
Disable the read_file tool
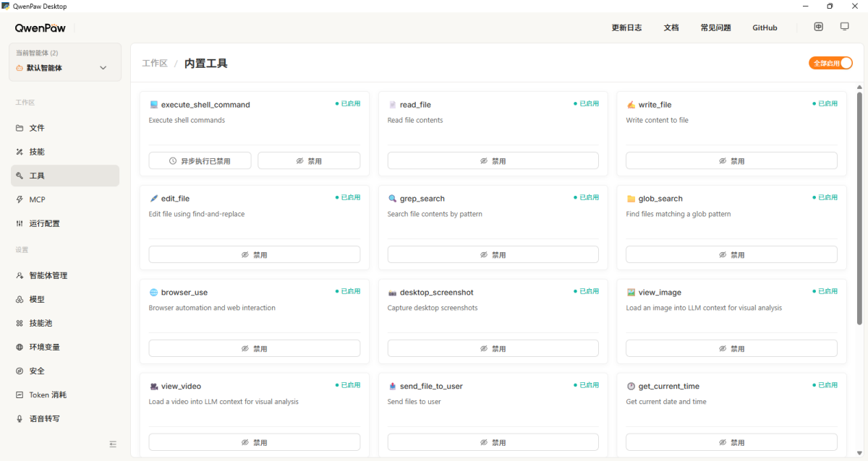coord(493,160)
